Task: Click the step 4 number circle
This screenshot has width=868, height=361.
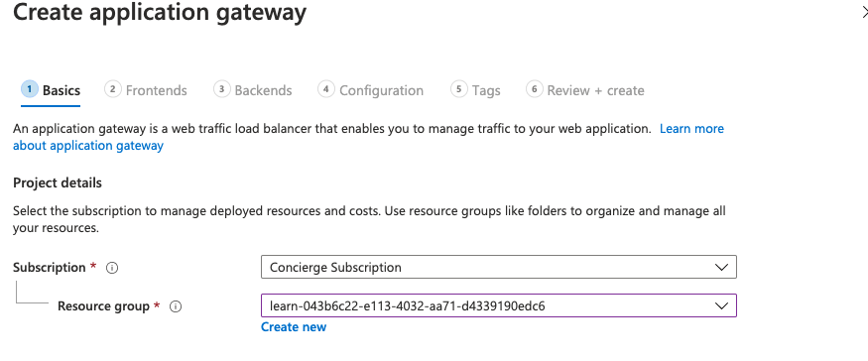Action: (326, 89)
